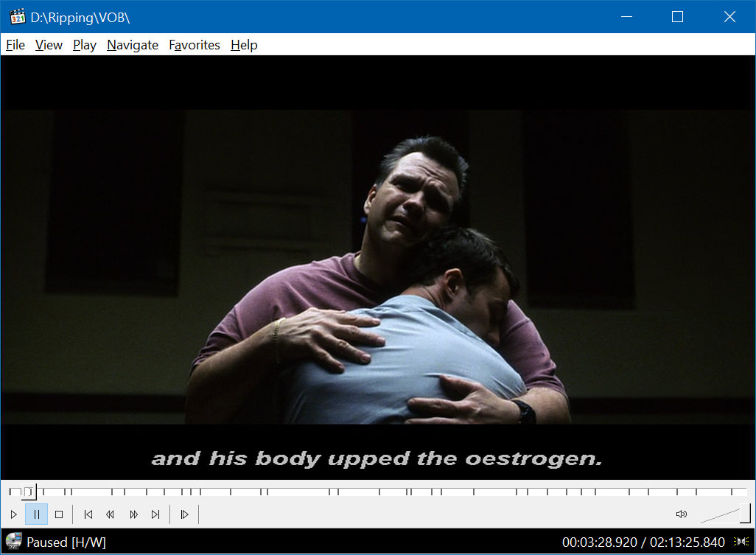Screen dimensions: 756x555
Task: Open the View menu
Action: tap(49, 45)
